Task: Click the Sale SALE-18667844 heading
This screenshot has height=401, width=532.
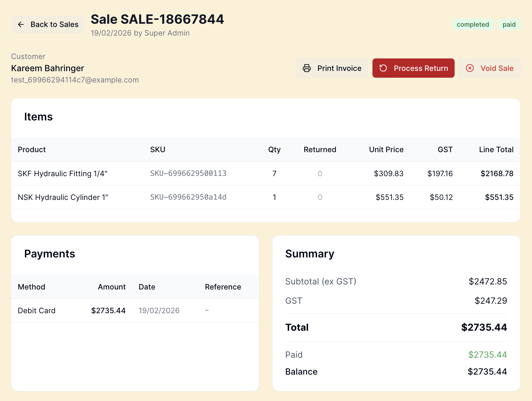Action: (157, 19)
